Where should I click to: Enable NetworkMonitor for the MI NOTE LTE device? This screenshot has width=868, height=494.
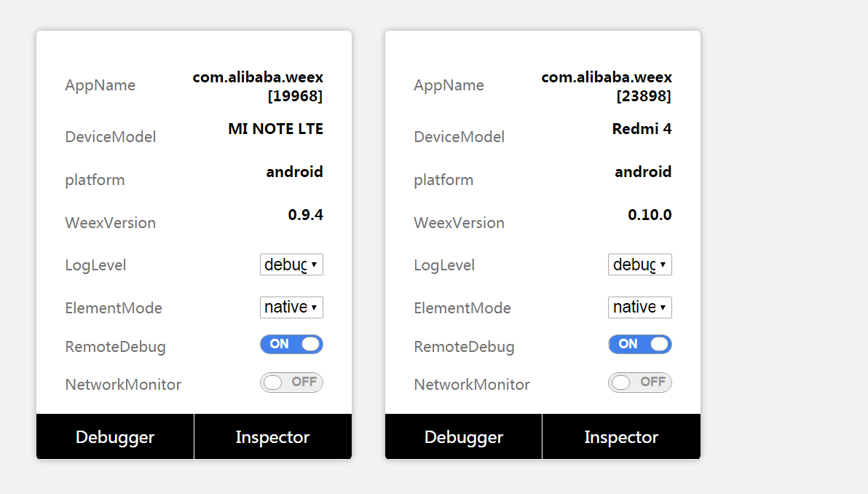(291, 382)
